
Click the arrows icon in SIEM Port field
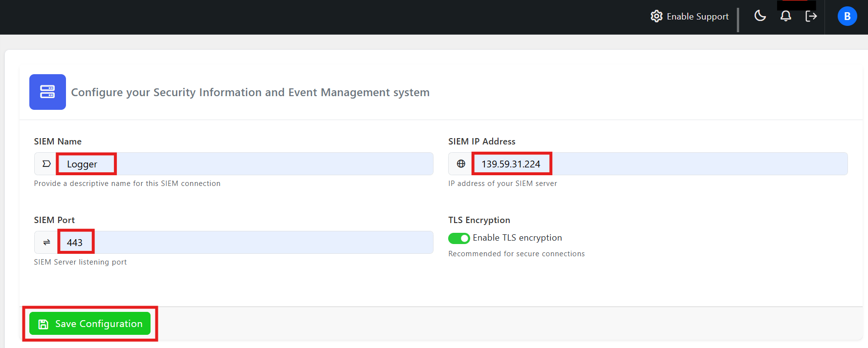click(x=46, y=243)
